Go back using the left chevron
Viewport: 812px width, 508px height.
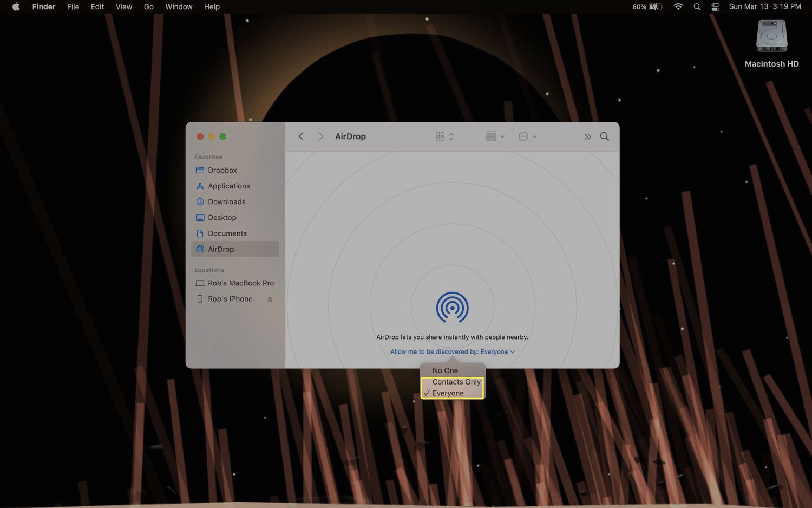[301, 136]
